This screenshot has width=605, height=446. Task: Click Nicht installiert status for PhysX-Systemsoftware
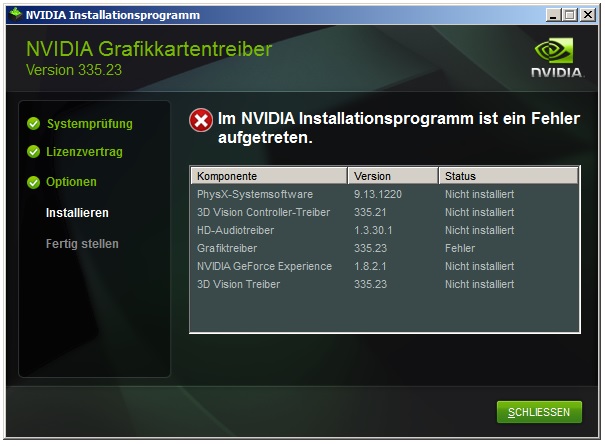pyautogui.click(x=479, y=194)
